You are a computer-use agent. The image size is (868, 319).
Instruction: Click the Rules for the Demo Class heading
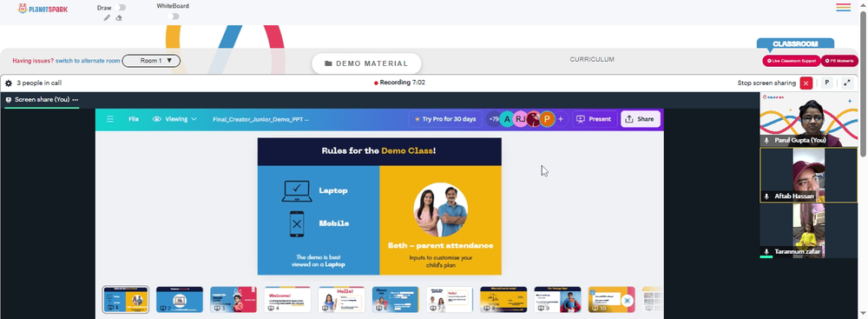click(x=378, y=151)
